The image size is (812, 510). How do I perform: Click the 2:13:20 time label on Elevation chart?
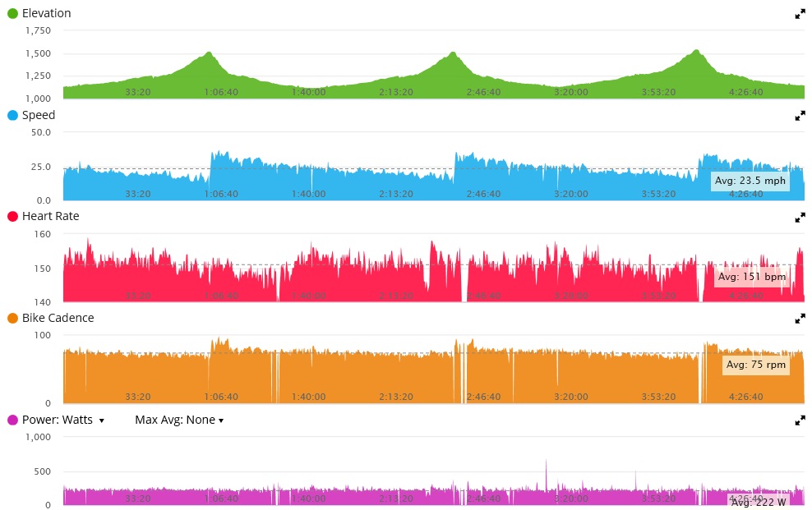click(396, 92)
